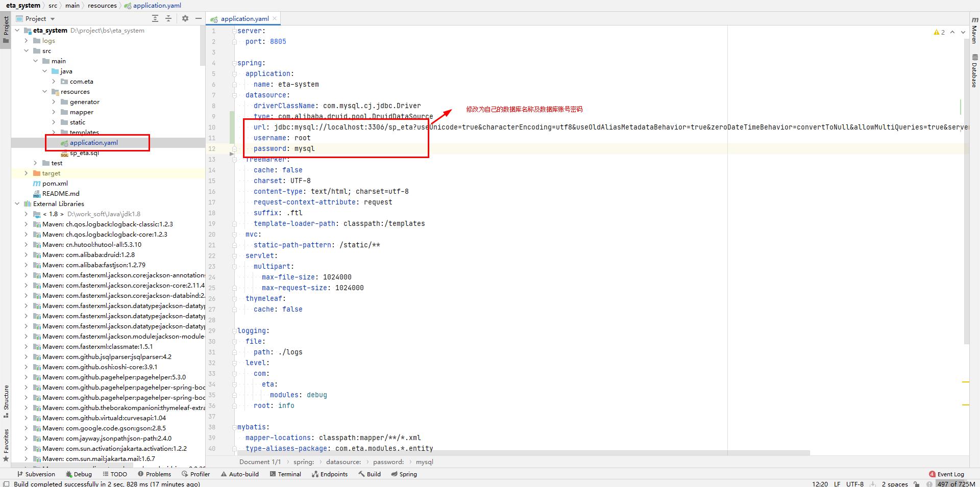980x487 pixels.
Task: Click the port value 8805
Action: (278, 41)
